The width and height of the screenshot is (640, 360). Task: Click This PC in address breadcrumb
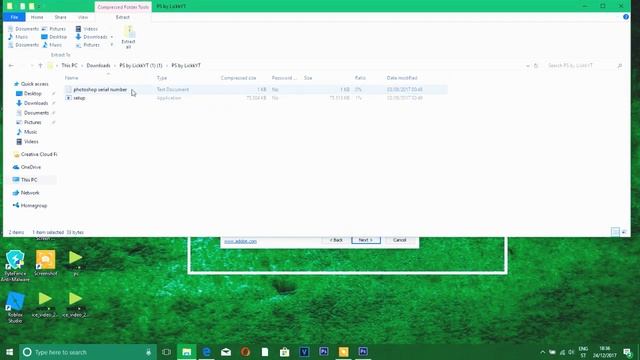click(x=69, y=66)
